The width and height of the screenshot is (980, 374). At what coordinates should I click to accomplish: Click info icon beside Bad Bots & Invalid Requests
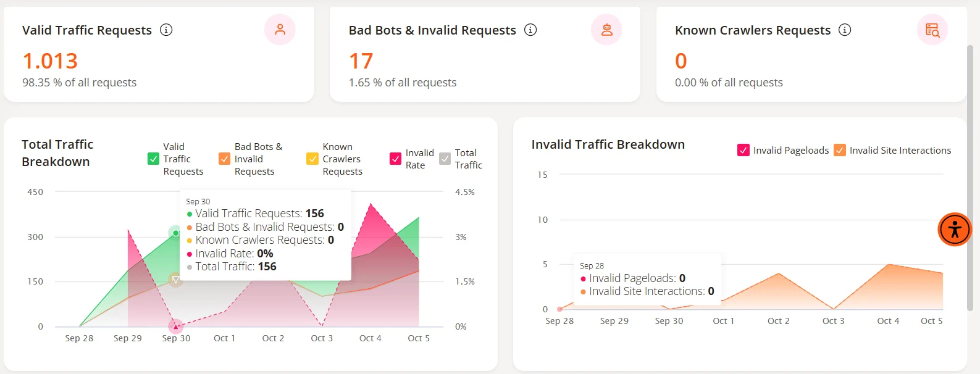click(530, 30)
